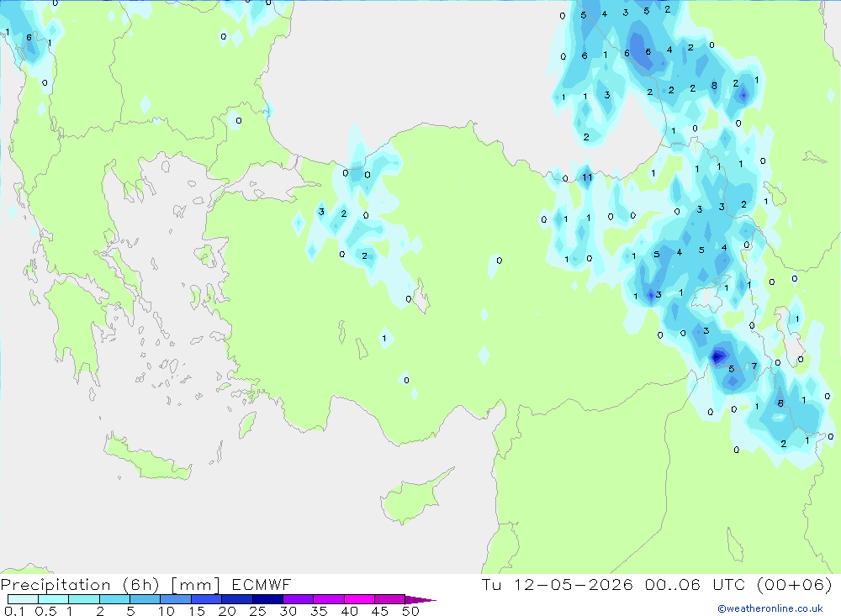The height and width of the screenshot is (616, 841).
Task: Click the '15' legend scale label
Action: 197,611
